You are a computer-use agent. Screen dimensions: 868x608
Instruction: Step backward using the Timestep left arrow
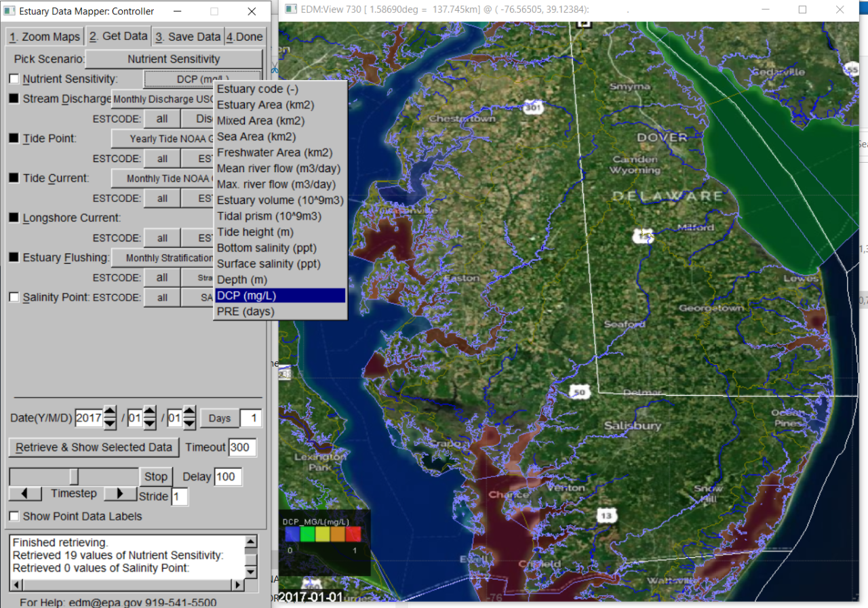coord(24,493)
